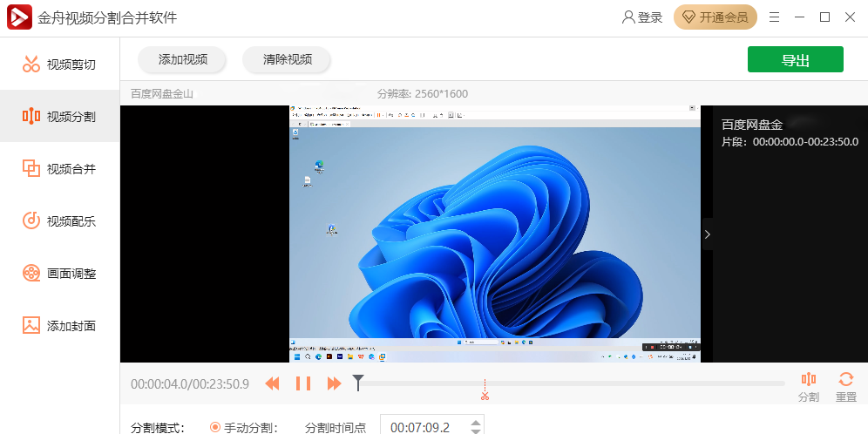This screenshot has width=868, height=434.
Task: Select the segment 00:00:00.0-00:23:50.0 entry
Action: tap(790, 132)
